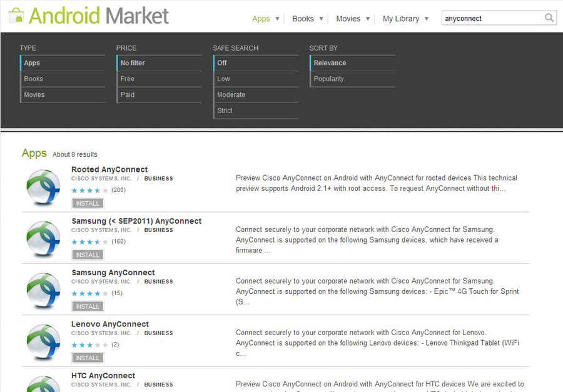Open the Books navigation tab
Image resolution: width=563 pixels, height=392 pixels.
[303, 19]
